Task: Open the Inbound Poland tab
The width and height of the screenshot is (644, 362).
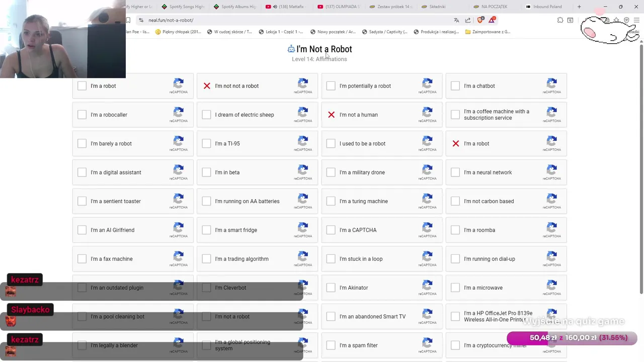Action: click(547, 7)
